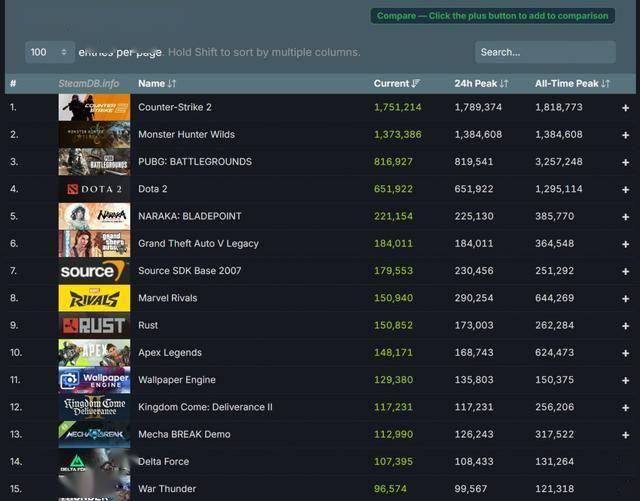Click the Grand Theft Auto V thumbnail
The height and width of the screenshot is (501, 640).
coord(94,243)
